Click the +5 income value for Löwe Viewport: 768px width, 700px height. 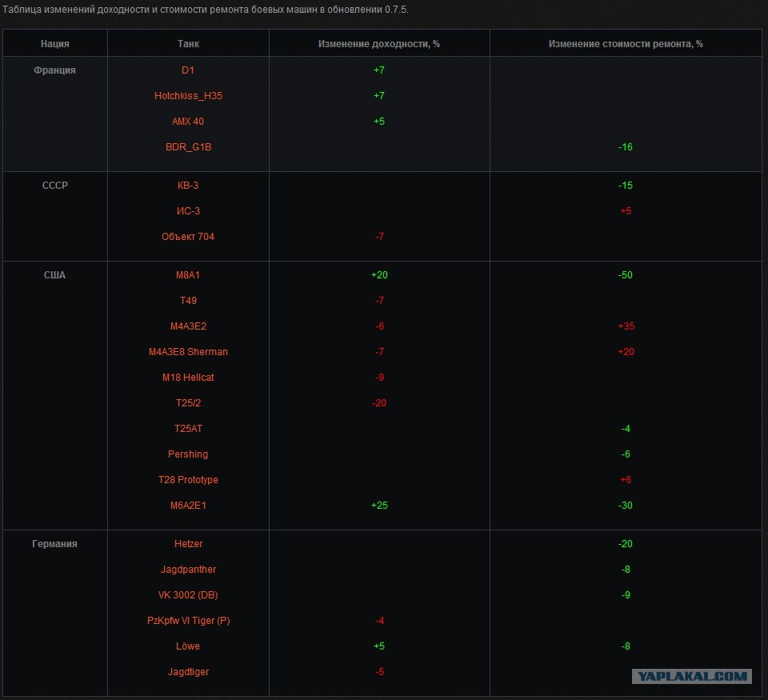tap(379, 646)
